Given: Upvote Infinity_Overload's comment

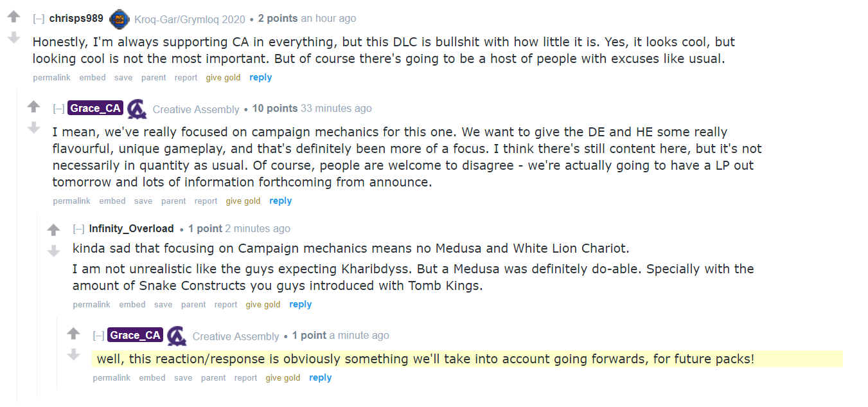Looking at the screenshot, I should click(x=54, y=230).
